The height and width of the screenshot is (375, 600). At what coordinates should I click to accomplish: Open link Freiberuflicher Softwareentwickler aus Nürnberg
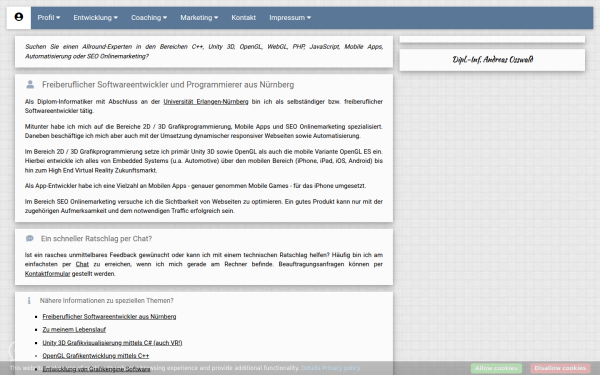pyautogui.click(x=109, y=316)
